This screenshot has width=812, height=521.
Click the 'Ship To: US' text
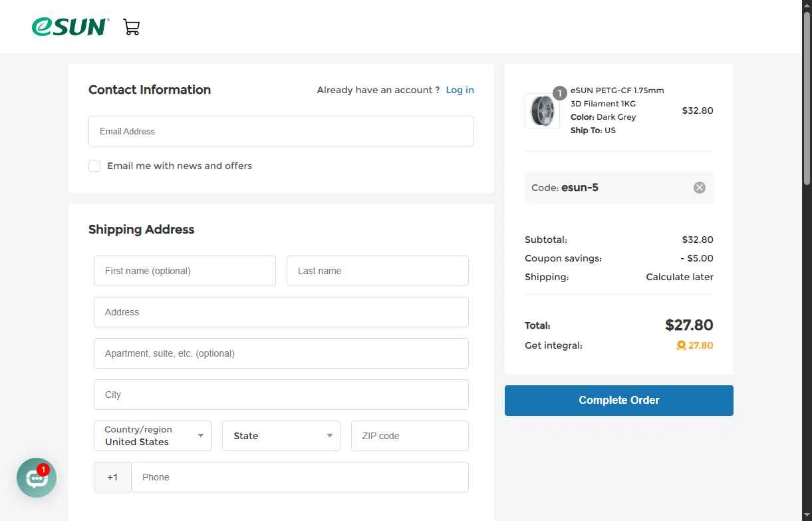pos(593,130)
